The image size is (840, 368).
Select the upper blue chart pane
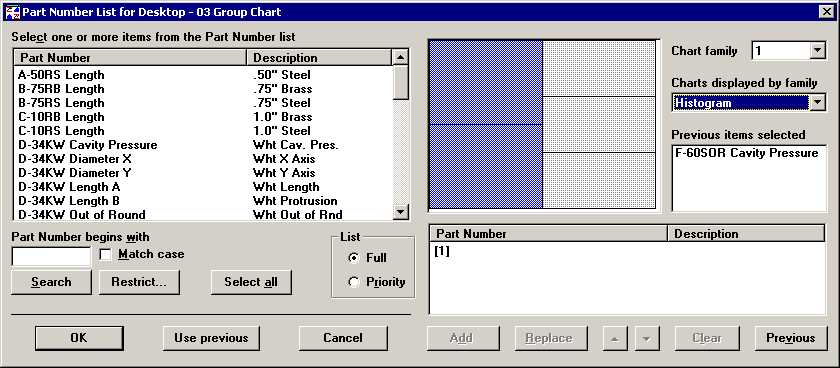(x=486, y=82)
